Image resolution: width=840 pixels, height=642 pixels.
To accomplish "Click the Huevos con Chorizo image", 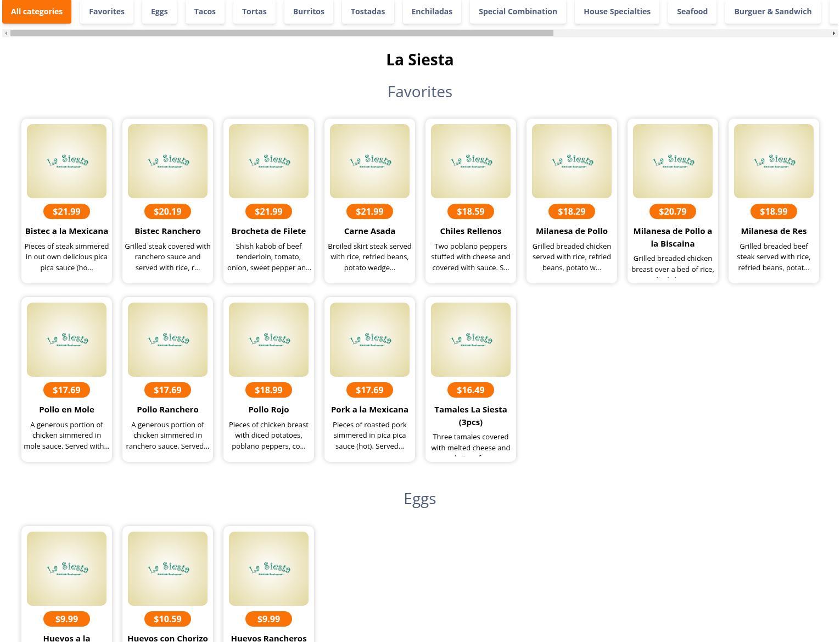I will pos(167,568).
